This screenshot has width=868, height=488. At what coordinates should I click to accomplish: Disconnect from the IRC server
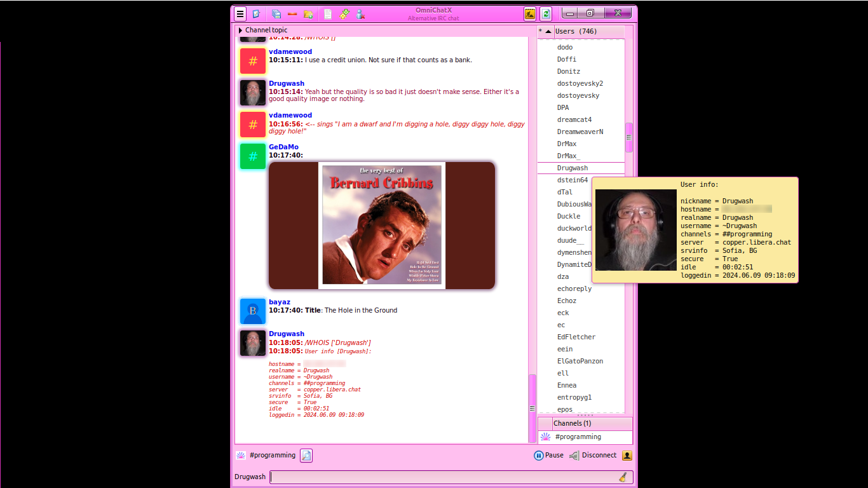[x=592, y=455]
